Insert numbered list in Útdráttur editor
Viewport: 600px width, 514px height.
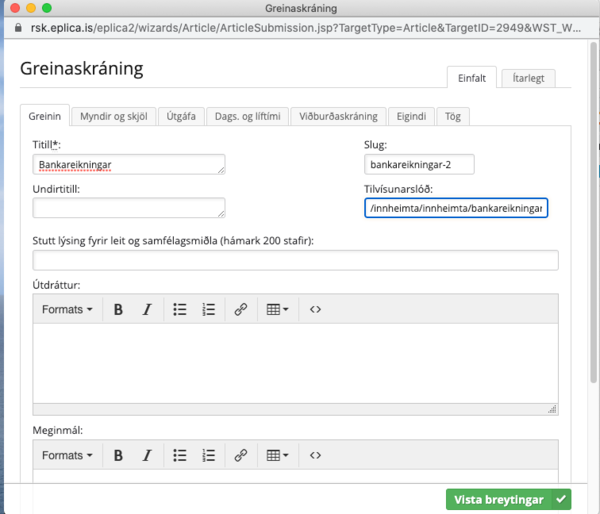(209, 310)
